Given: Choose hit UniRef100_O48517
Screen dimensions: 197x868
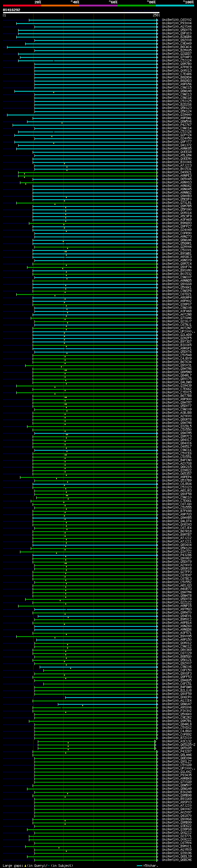Looking at the screenshot, I should pos(177,446).
